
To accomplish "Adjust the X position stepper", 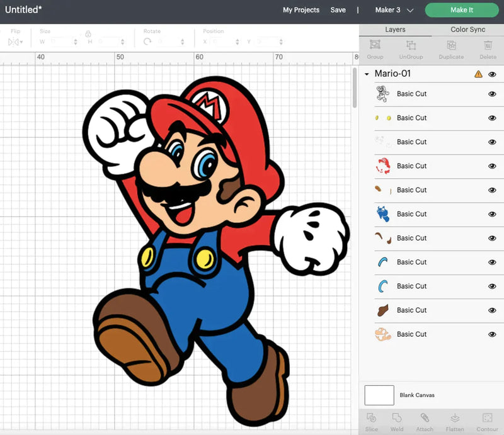I will (238, 42).
